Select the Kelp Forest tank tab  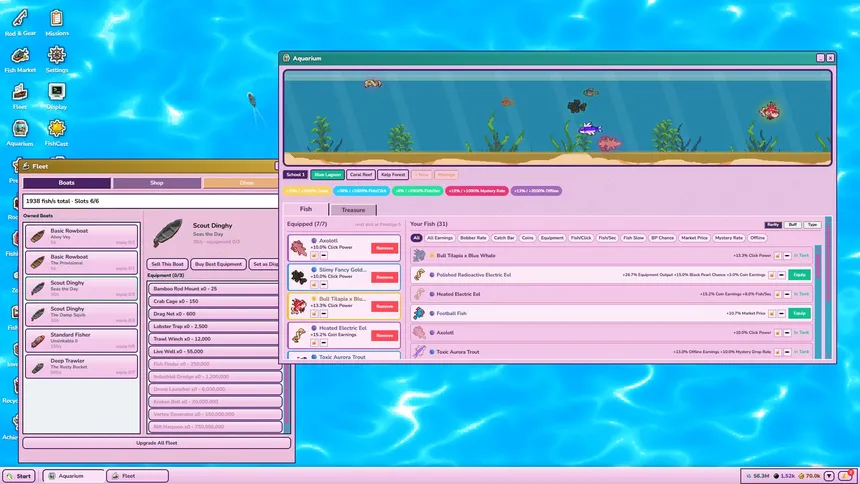(393, 175)
